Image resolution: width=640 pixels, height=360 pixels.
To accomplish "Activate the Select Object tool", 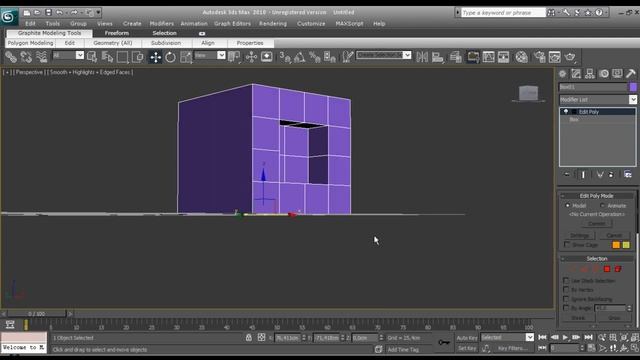I will click(x=92, y=57).
